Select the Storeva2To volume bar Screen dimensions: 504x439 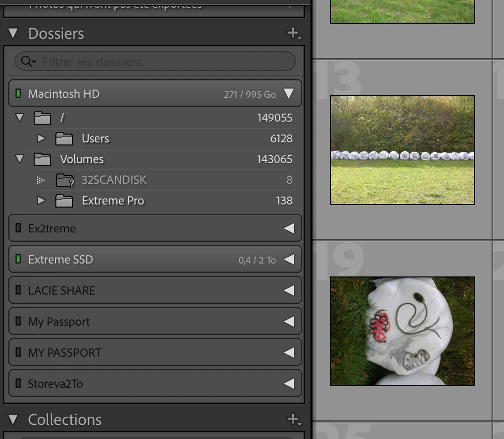click(155, 384)
